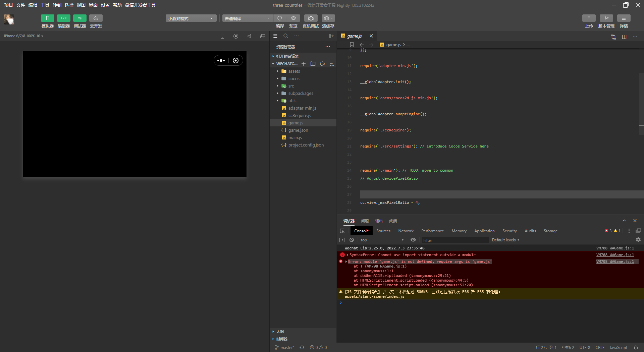Open main.js in the file tree

pos(295,138)
